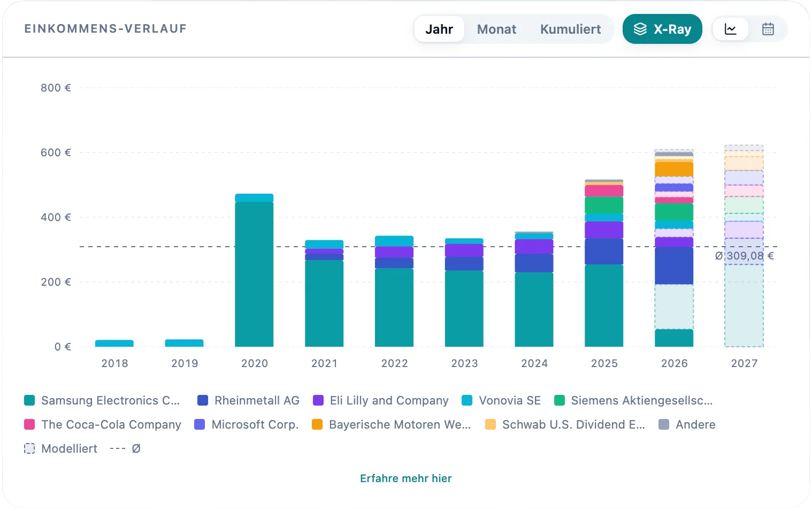Click the average Ø dashed-line legend icon
Viewport: 812px width, 511px height.
coord(118,448)
